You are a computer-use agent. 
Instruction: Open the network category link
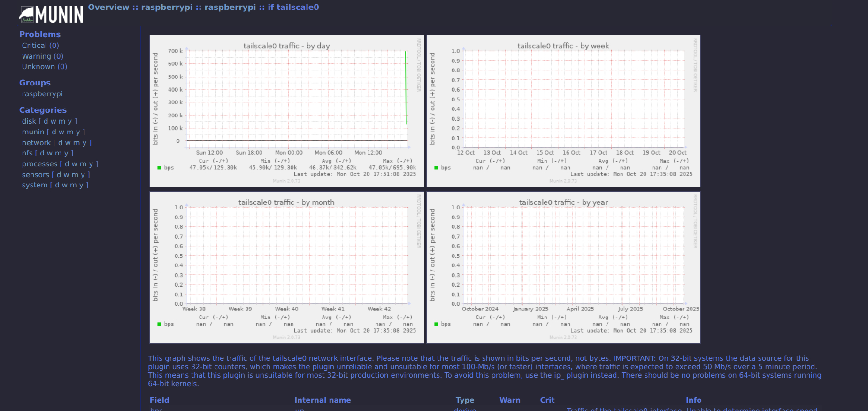pos(36,143)
